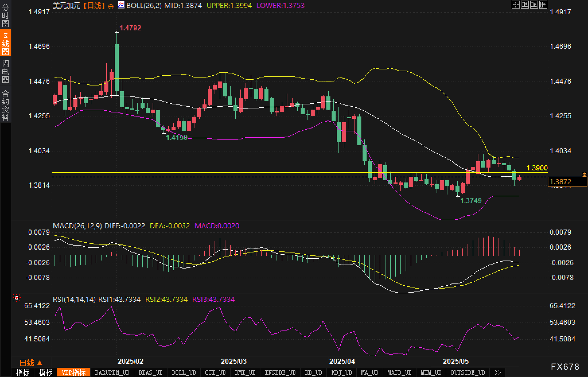Select K线图 view in left sidebar
This screenshot has height=377, width=588.
tap(5, 43)
